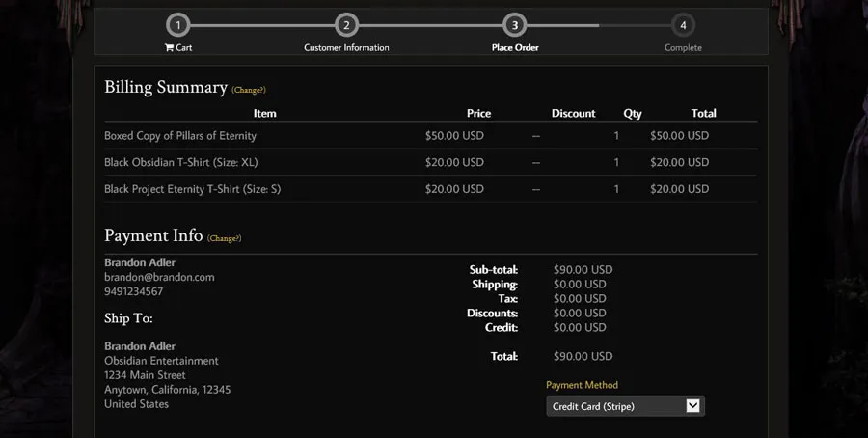Click the email brandon@brandon.com

(159, 277)
